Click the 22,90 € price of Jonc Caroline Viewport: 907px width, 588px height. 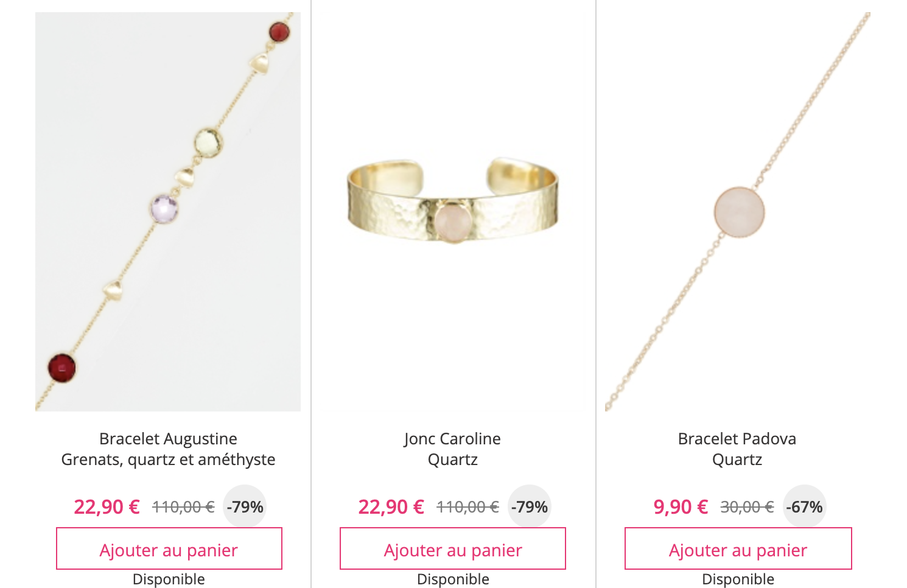pos(391,506)
